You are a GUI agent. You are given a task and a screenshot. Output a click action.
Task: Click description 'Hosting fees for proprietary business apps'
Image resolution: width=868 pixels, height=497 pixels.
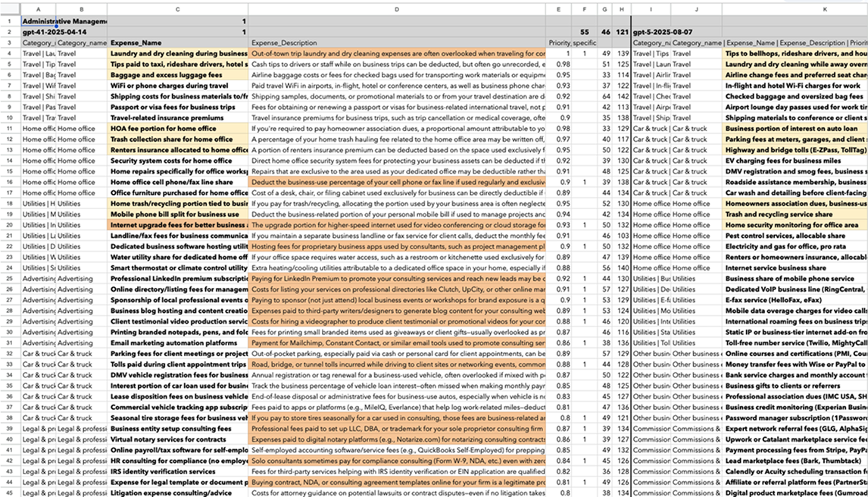pyautogui.click(x=397, y=246)
